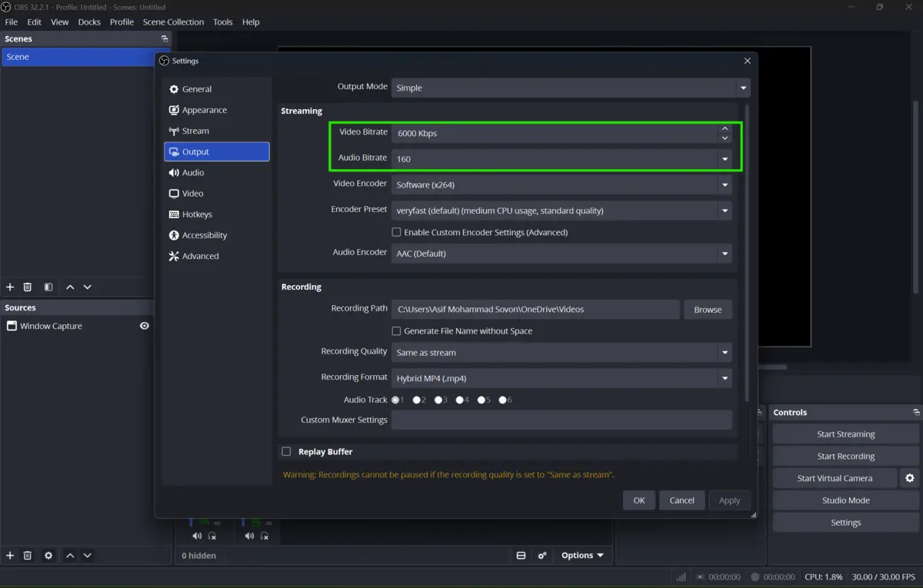Enable the Replay Buffer checkbox

click(x=286, y=452)
